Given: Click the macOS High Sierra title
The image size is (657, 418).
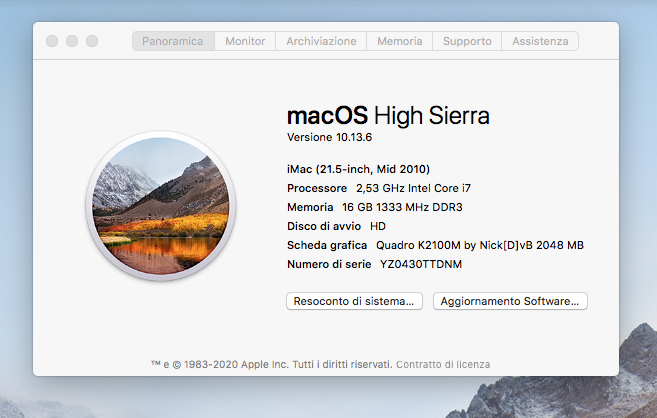Looking at the screenshot, I should point(388,116).
